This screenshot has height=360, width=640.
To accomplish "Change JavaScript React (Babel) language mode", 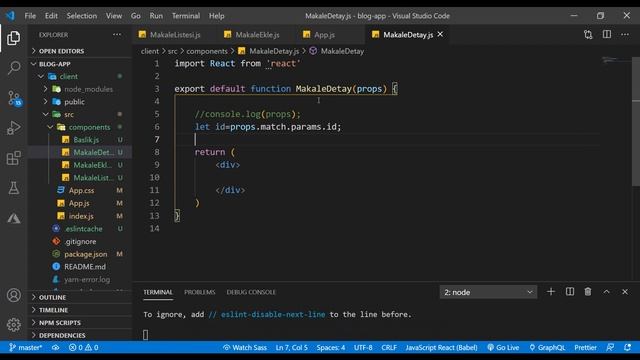I will (x=441, y=347).
